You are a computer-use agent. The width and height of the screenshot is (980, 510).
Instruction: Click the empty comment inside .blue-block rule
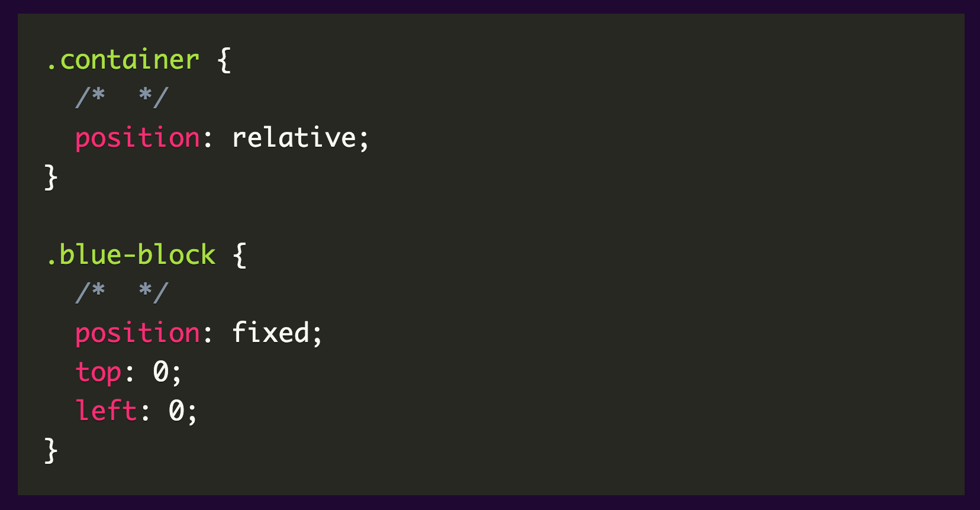pos(122,292)
